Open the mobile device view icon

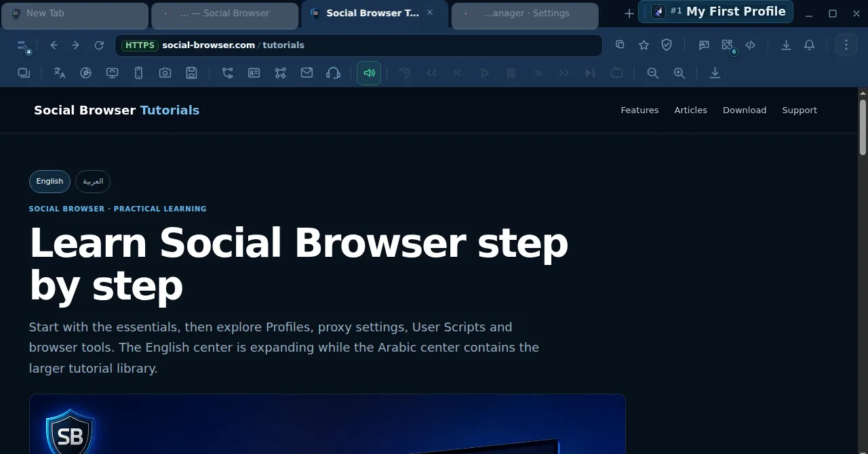coord(138,73)
